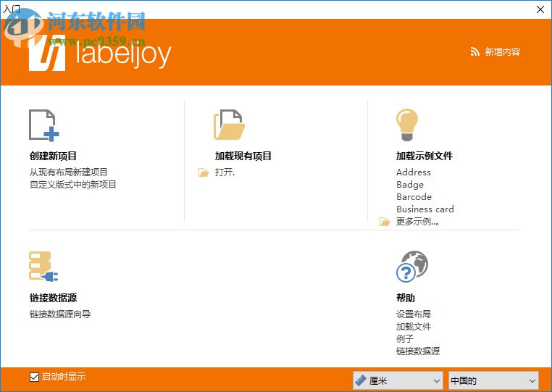Click the 创建新项目 heading
This screenshot has width=552, height=392.
point(53,156)
